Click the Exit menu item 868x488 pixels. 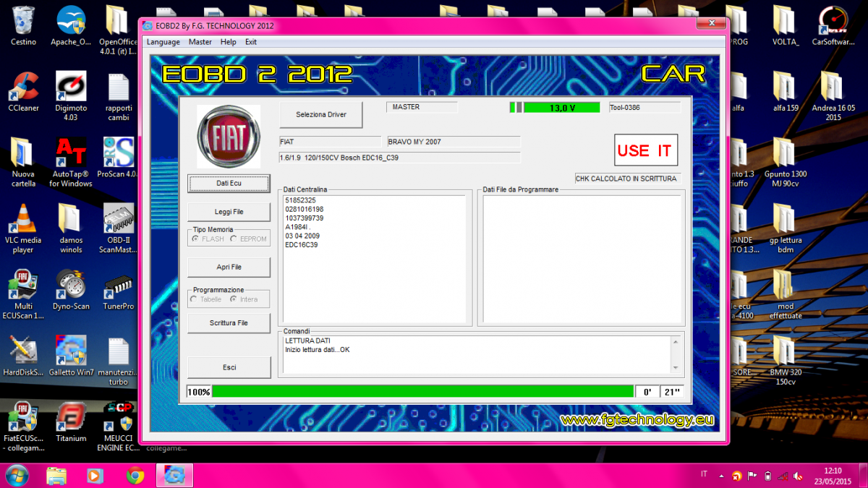click(251, 42)
